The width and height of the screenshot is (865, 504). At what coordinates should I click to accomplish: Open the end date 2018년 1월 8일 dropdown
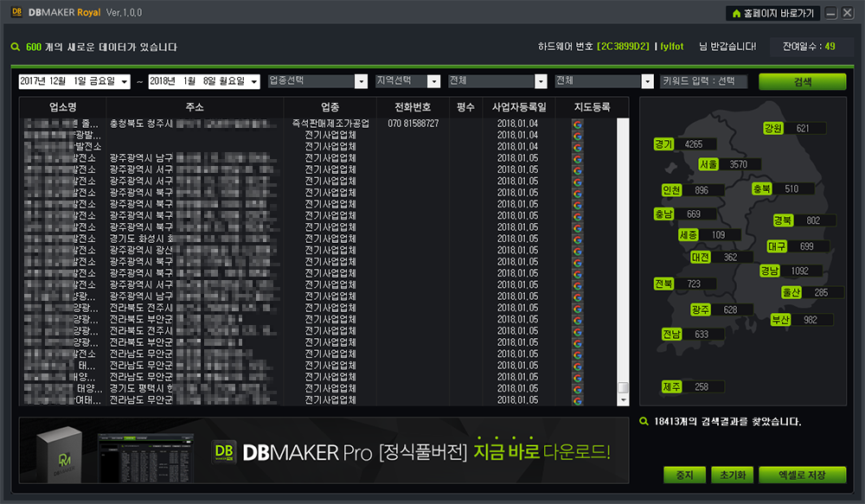(x=254, y=81)
